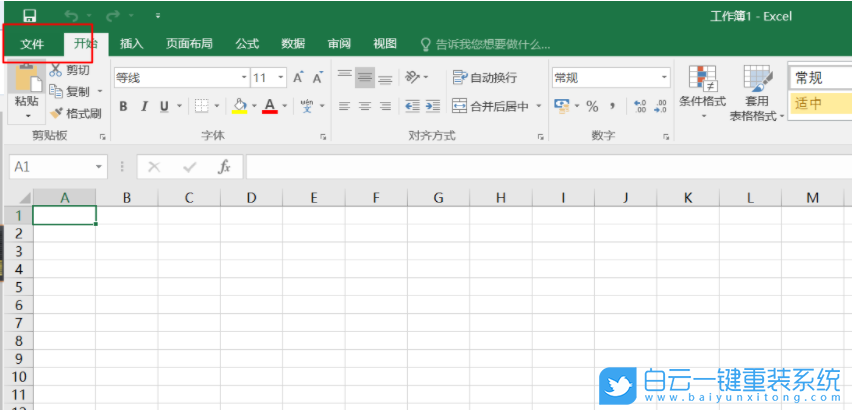852x410 pixels.
Task: Increase font size with the large A icon
Action: (x=298, y=78)
